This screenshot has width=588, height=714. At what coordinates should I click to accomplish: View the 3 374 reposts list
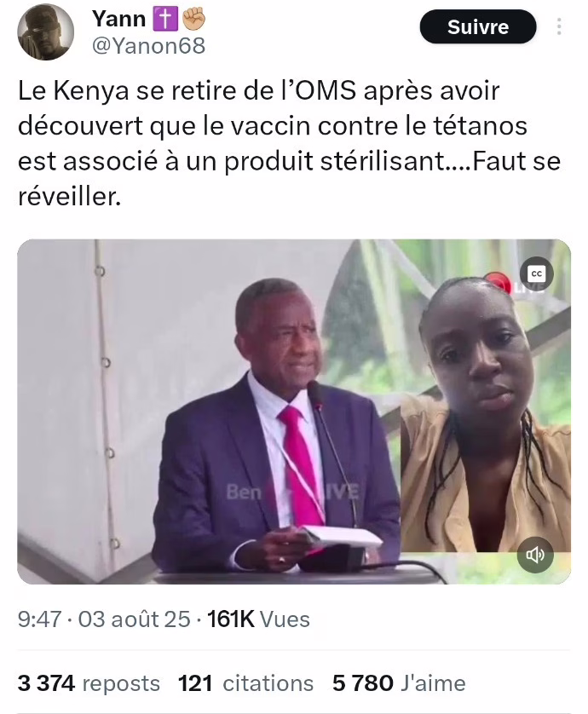pos(89,683)
